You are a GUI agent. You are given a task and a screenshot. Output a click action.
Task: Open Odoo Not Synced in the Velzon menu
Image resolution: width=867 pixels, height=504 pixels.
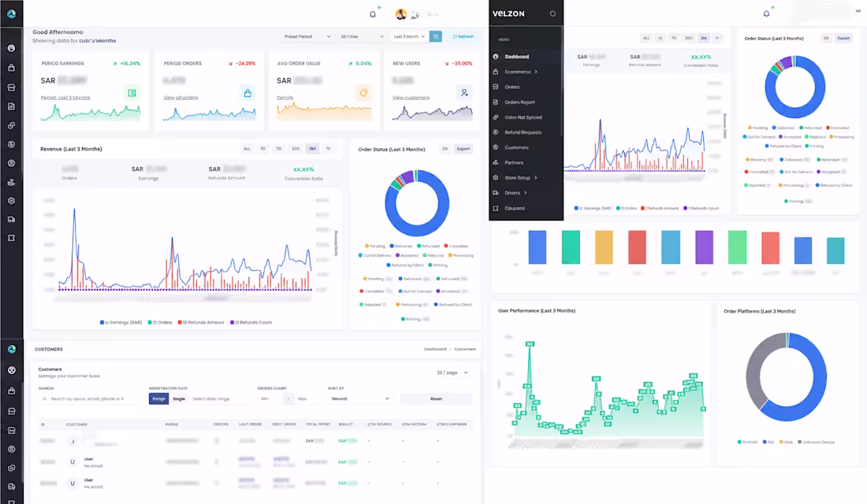coord(523,117)
